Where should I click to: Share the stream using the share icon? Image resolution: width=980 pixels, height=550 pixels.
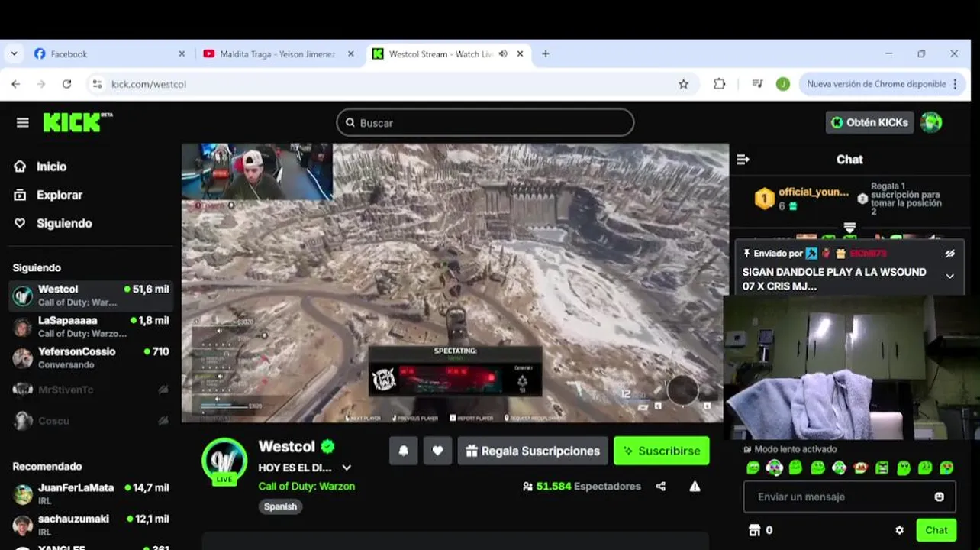point(660,487)
